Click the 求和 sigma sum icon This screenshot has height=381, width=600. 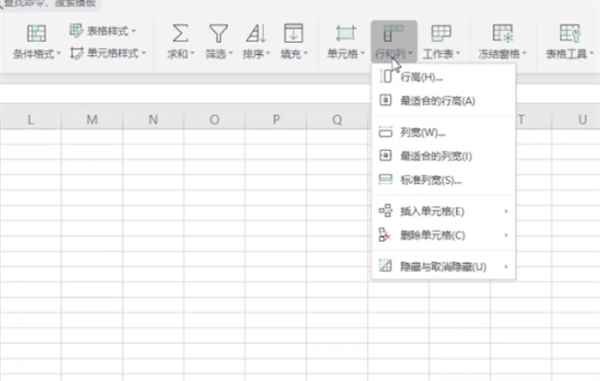[180, 33]
